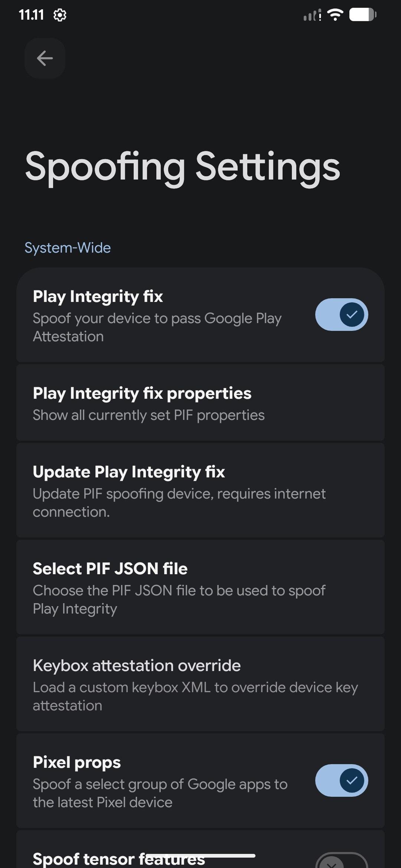Turn off the Pixel props switch

[341, 780]
